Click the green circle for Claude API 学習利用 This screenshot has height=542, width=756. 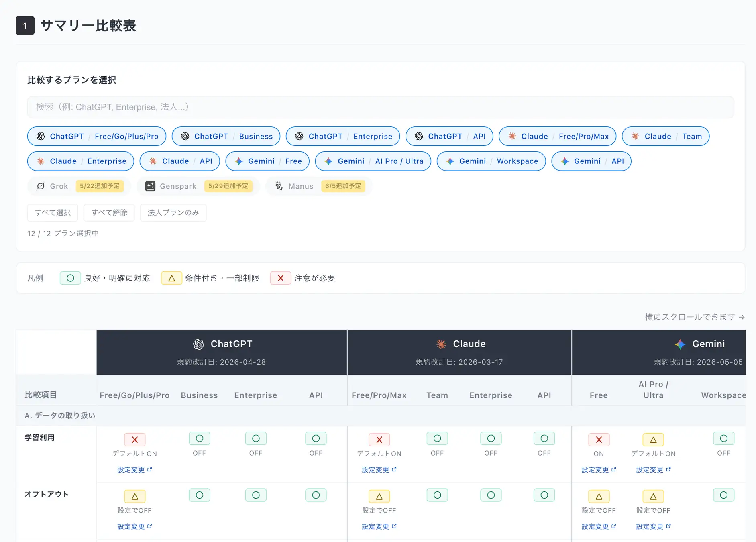(x=544, y=438)
